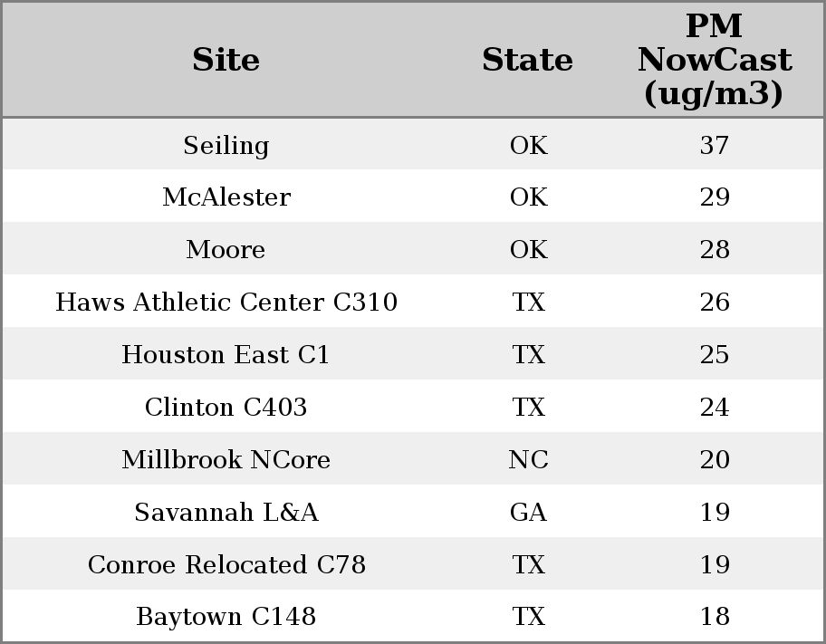The width and height of the screenshot is (826, 644).
Task: Select the Savannah L&A entry
Action: tap(226, 512)
